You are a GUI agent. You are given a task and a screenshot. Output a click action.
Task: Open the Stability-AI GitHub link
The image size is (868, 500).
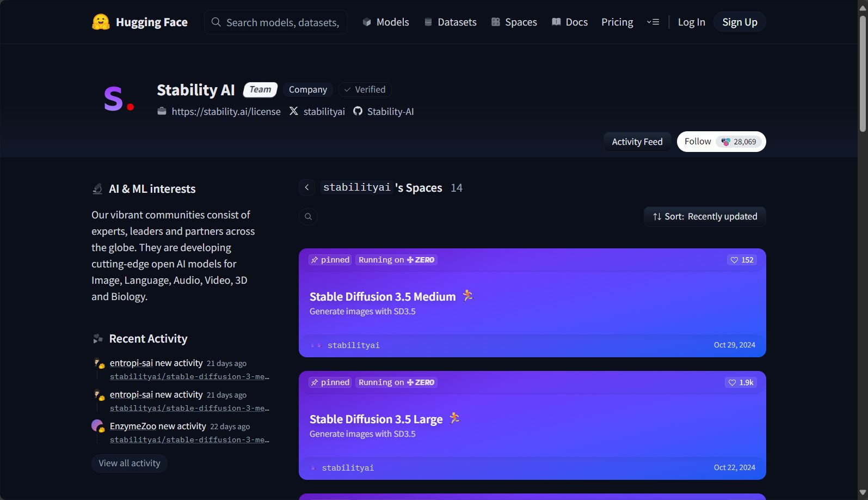point(390,111)
